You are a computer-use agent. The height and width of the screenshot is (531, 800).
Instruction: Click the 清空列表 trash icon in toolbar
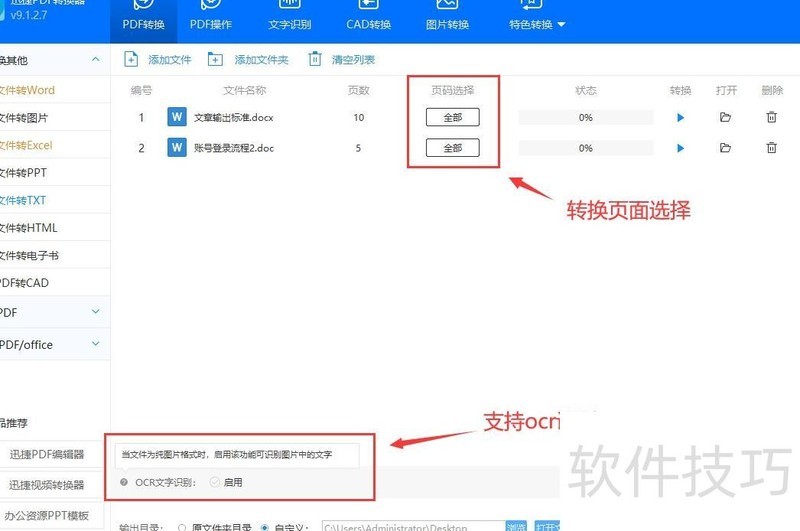pos(315,60)
